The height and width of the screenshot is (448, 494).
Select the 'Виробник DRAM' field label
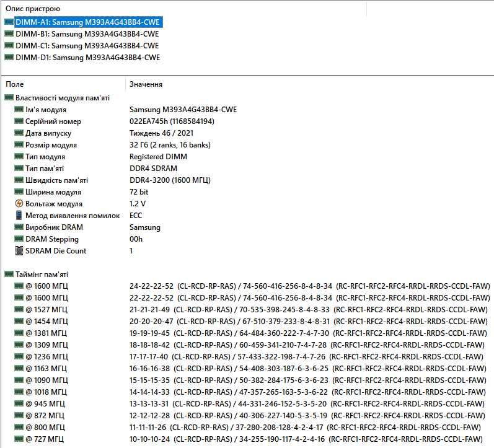[x=54, y=227]
